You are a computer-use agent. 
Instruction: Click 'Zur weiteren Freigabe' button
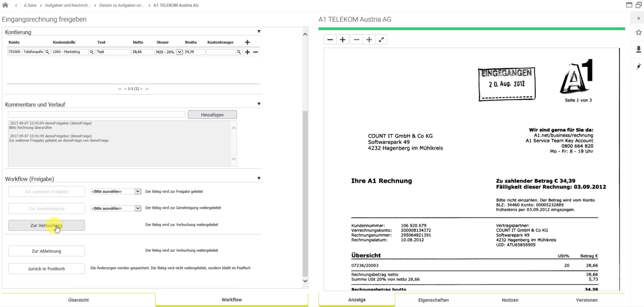(46, 192)
